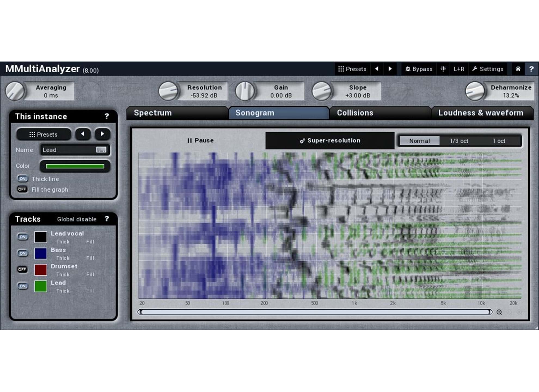
Task: Open the channel mode icon beside Bypass
Action: pyautogui.click(x=443, y=69)
